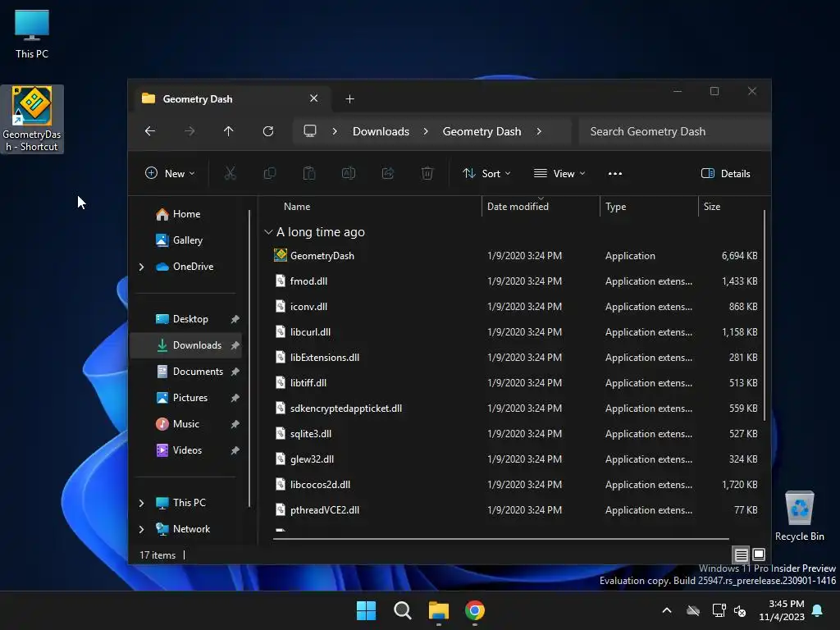Open the New dropdown menu

pos(170,174)
